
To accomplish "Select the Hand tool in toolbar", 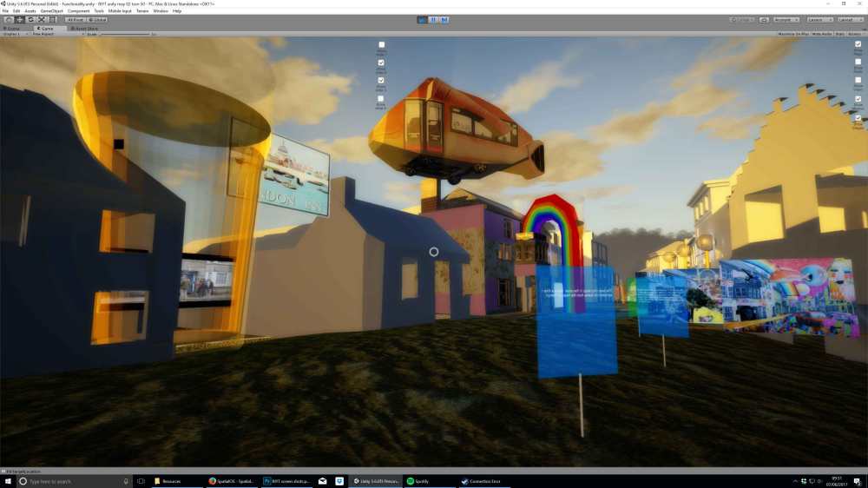I will pyautogui.click(x=9, y=19).
